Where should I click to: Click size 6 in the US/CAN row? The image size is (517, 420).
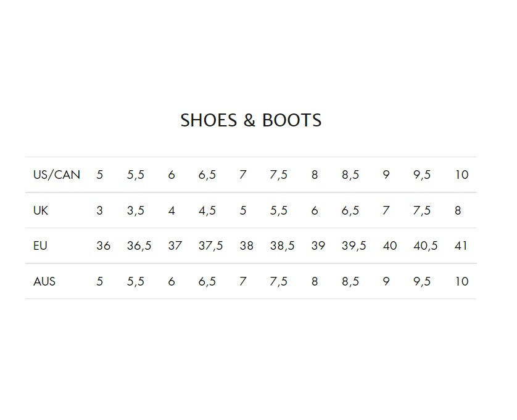(x=172, y=175)
